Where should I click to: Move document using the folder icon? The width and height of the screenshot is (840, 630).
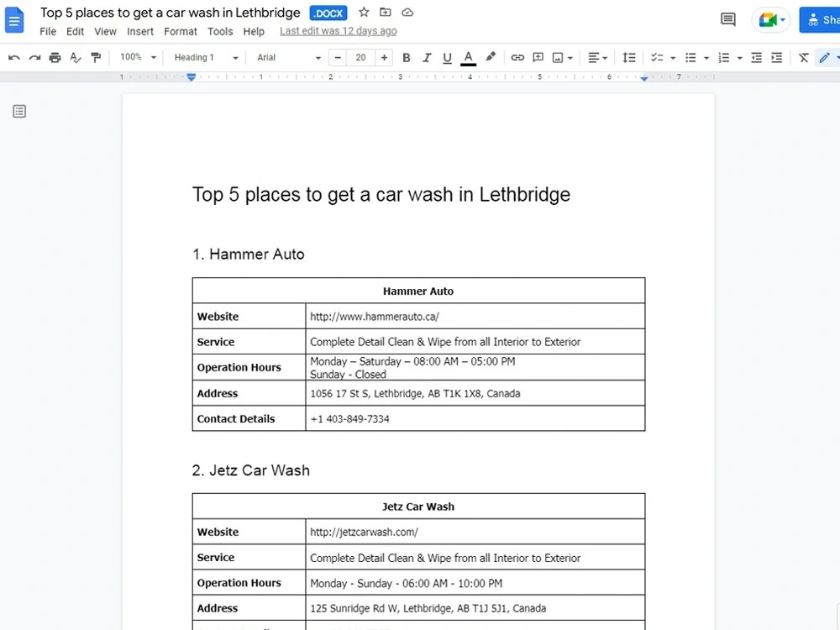pyautogui.click(x=386, y=12)
